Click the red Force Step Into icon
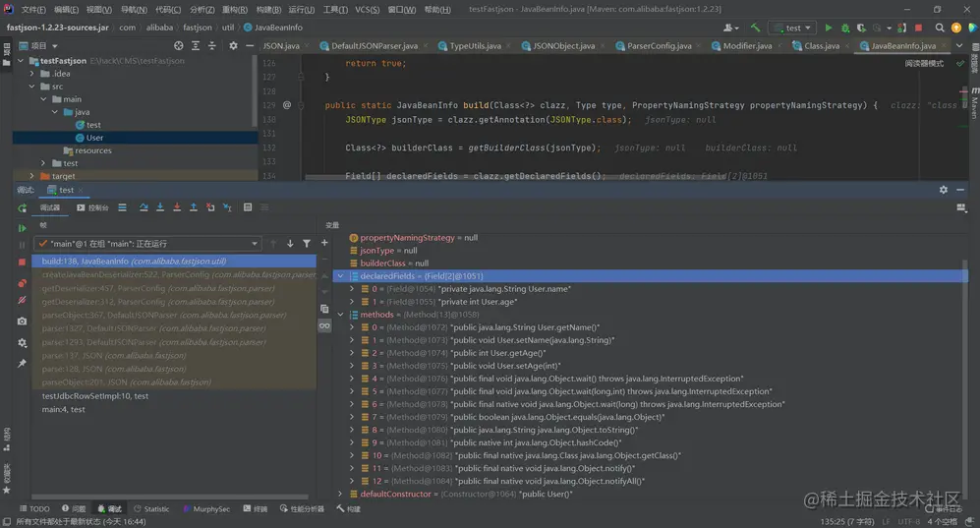 coord(177,207)
